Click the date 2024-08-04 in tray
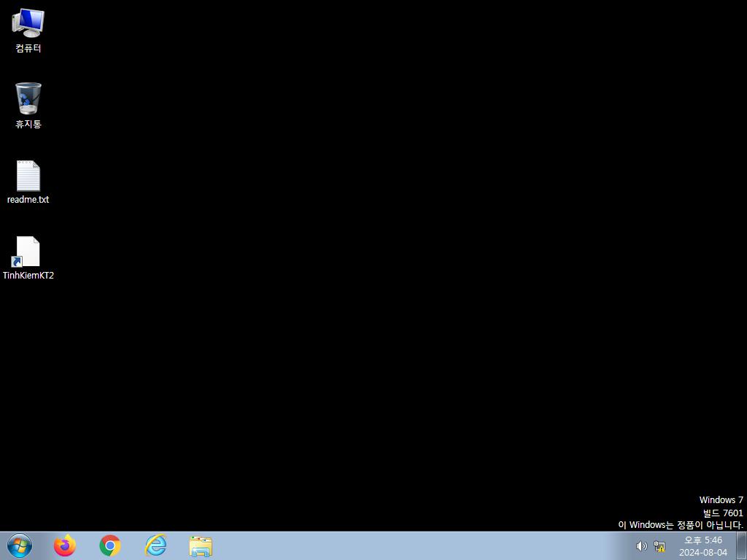The image size is (747, 560). coord(703,553)
